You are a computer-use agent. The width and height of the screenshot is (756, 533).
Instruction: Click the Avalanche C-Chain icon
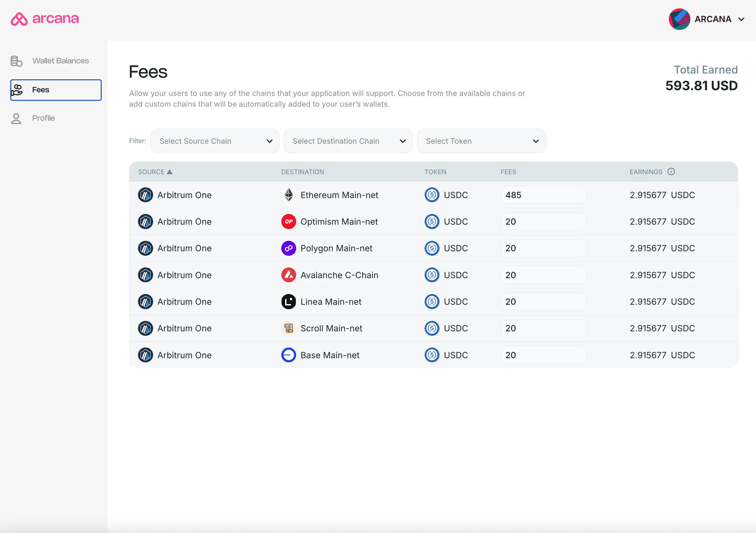pyautogui.click(x=289, y=275)
